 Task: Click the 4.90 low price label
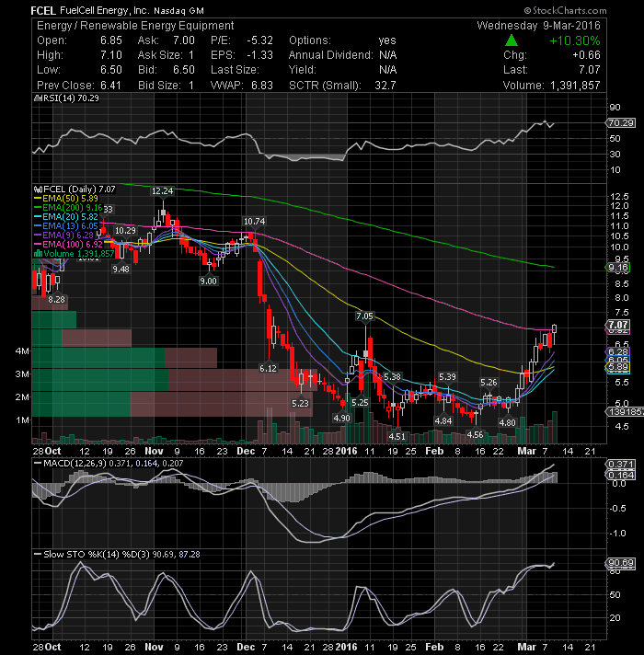tap(341, 419)
